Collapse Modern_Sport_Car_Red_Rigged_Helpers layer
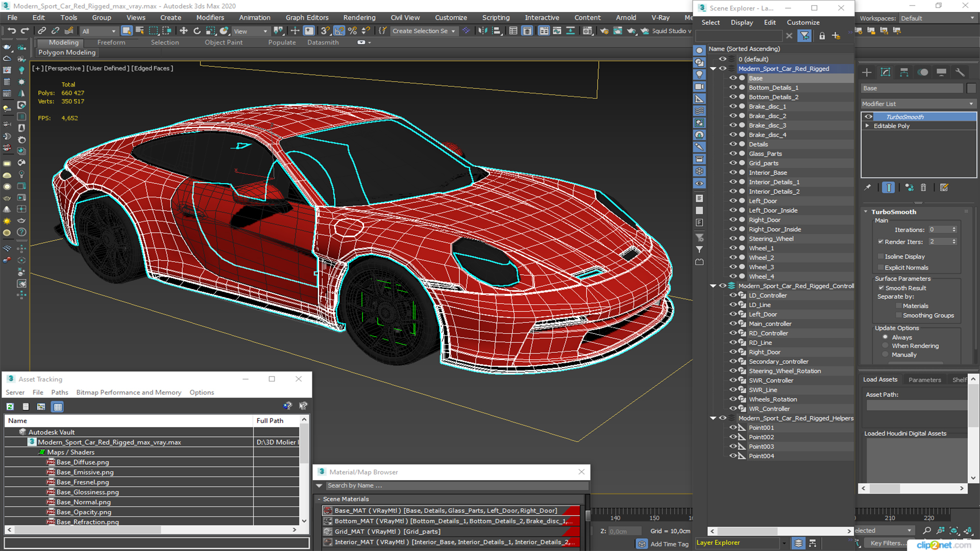The image size is (980, 551). (x=713, y=418)
